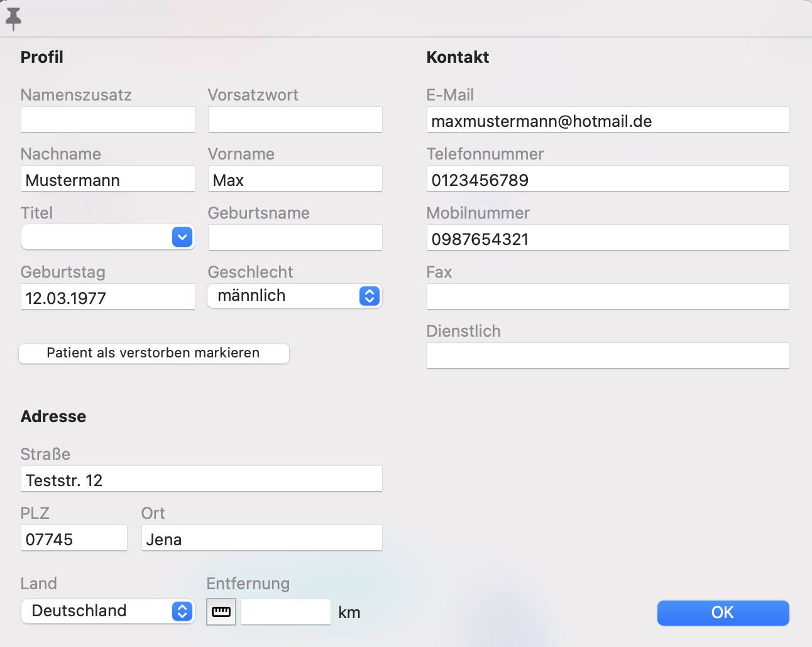Focus the Namenszusatz input field
The image size is (812, 647).
(x=108, y=119)
